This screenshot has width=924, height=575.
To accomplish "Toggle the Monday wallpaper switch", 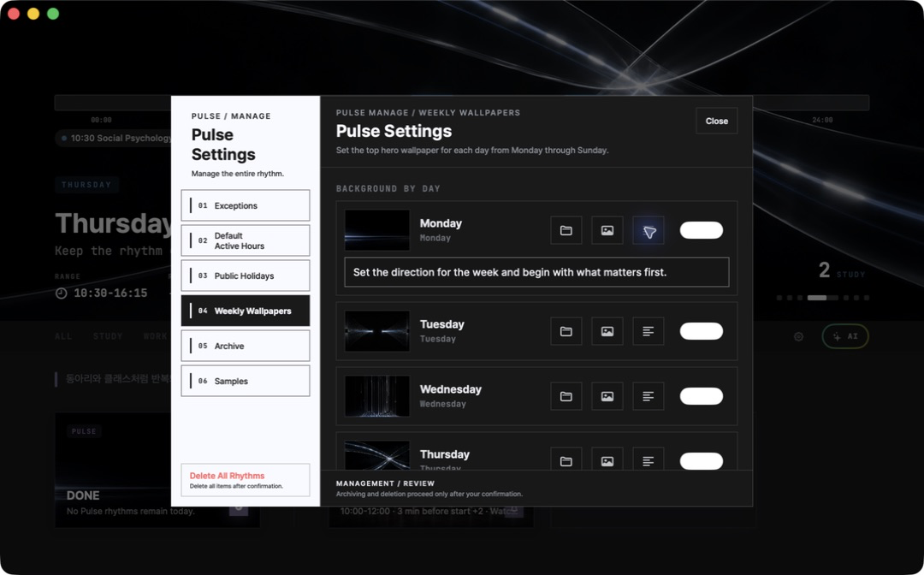I will click(x=702, y=230).
